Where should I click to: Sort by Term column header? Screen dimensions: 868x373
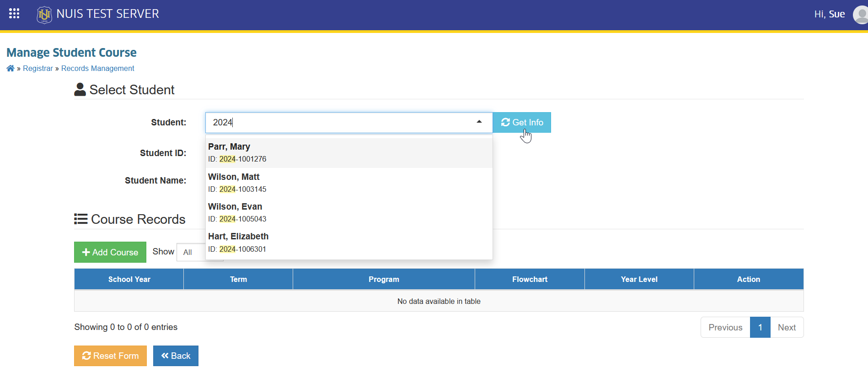238,279
